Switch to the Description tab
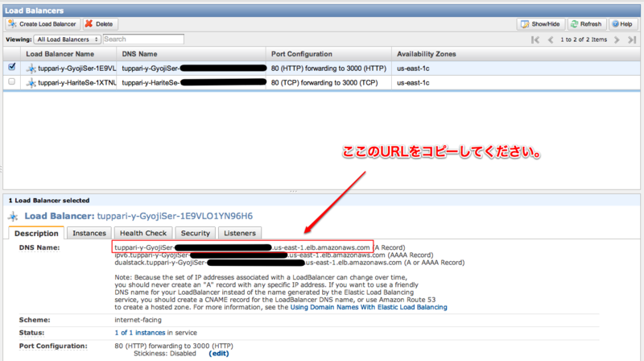Screen dimensions: 644x361 36,233
